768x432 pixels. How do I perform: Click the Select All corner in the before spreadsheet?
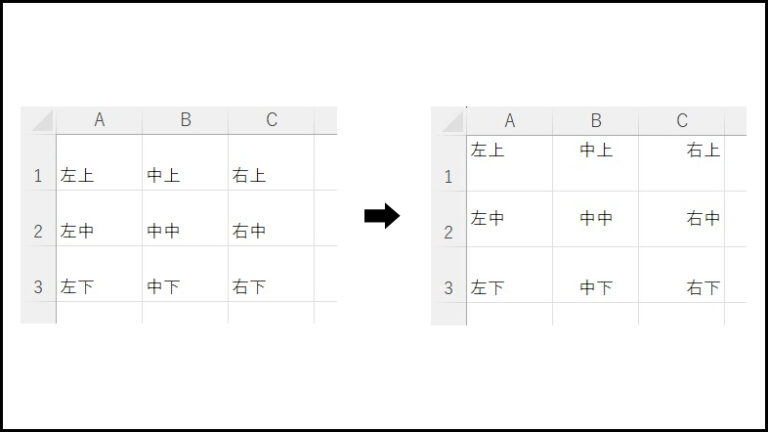38,120
